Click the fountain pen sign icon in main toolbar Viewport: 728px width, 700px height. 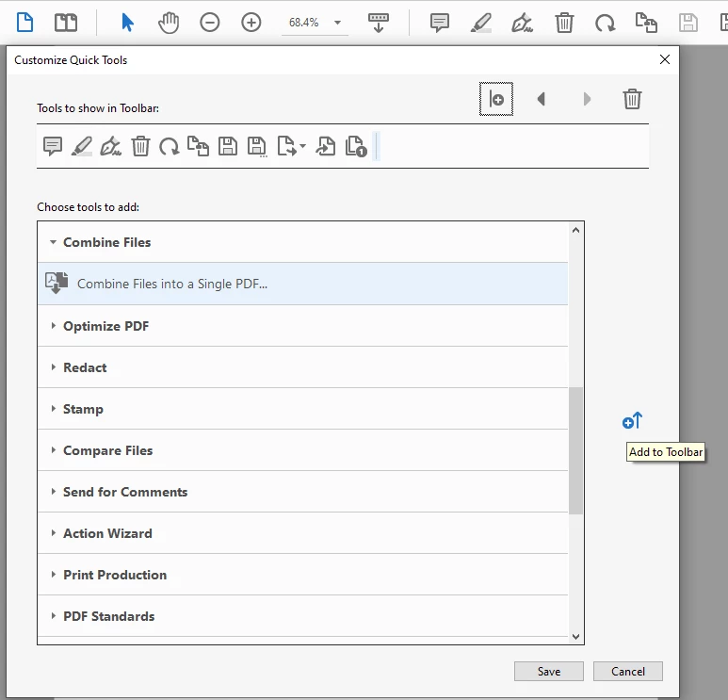coord(523,23)
